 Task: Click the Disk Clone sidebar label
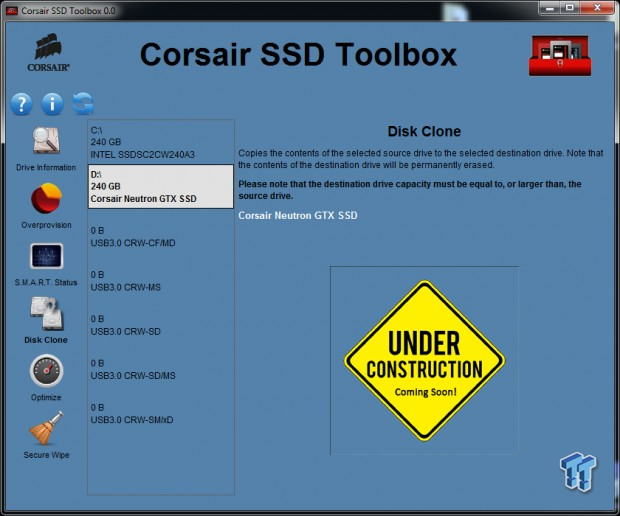coord(46,340)
